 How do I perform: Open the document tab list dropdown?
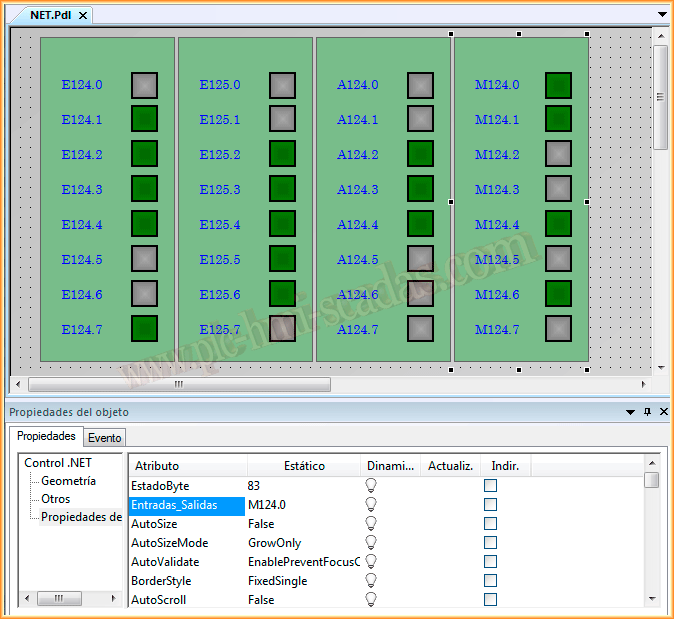pos(661,15)
